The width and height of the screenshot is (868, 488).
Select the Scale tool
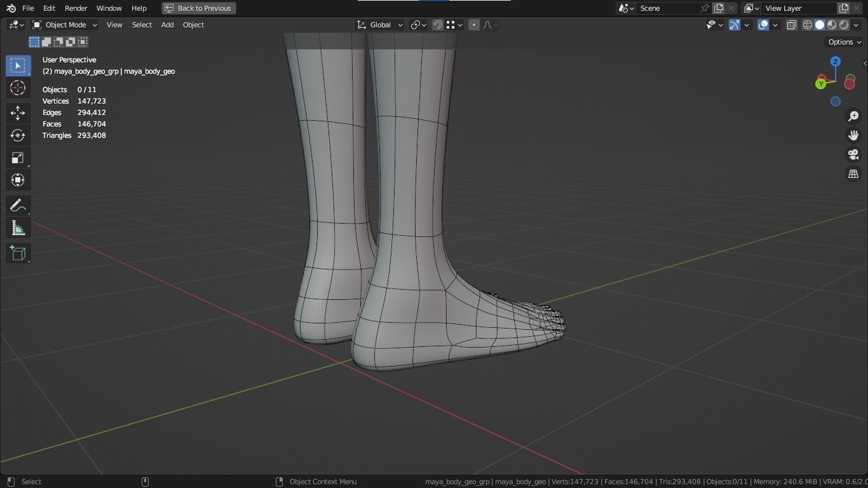(18, 158)
